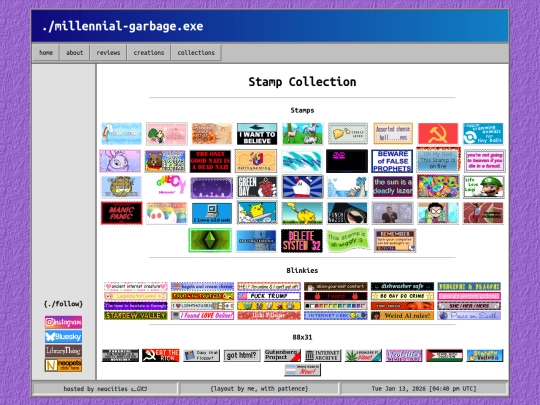Open the collections menu item
The height and width of the screenshot is (405, 540).
click(x=196, y=53)
